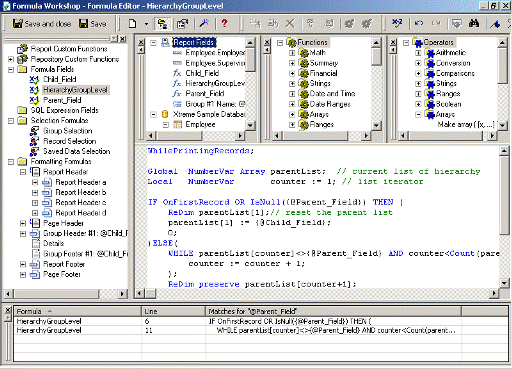The width and height of the screenshot is (512, 369).
Task: Select Record Selection formula node
Action: pos(70,141)
